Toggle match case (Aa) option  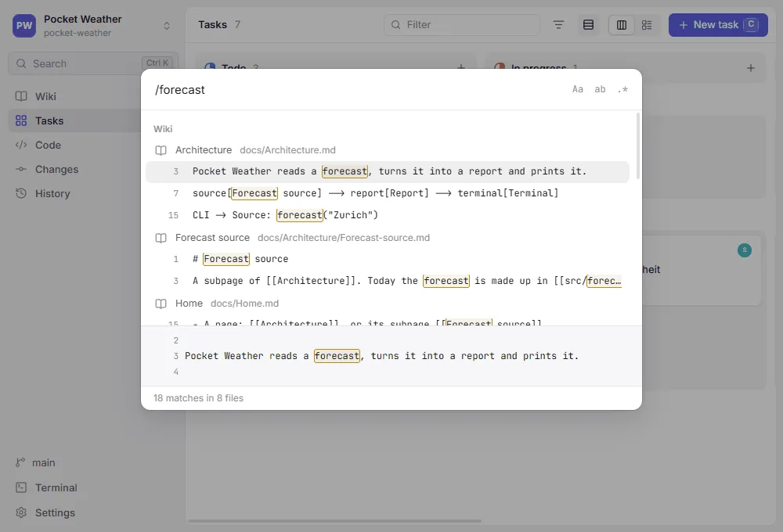click(x=577, y=89)
